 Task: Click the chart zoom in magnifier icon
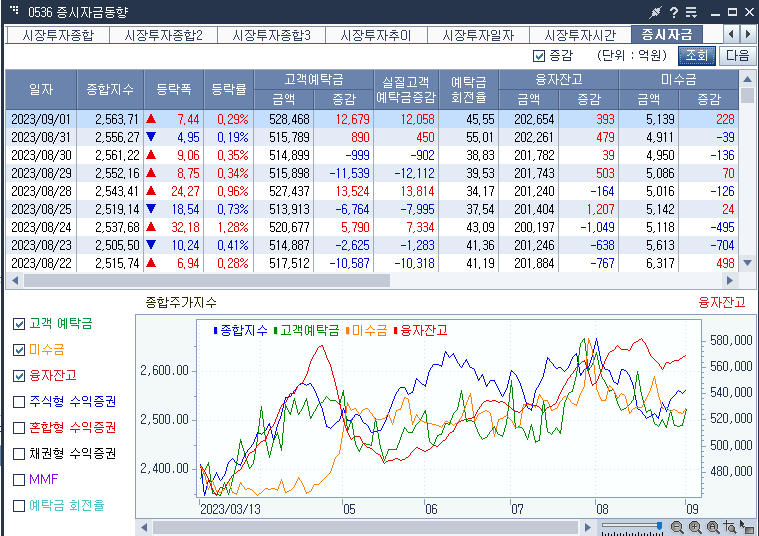coord(695,527)
